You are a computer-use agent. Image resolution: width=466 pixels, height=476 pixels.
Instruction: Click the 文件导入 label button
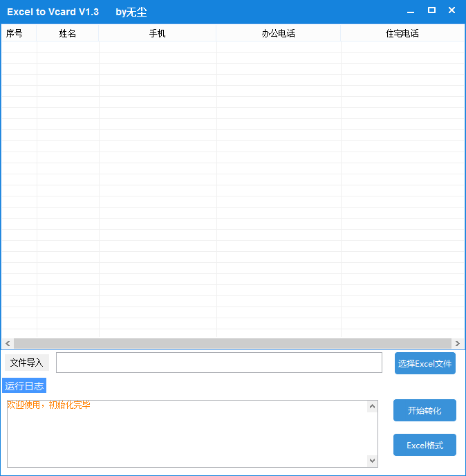coord(27,363)
